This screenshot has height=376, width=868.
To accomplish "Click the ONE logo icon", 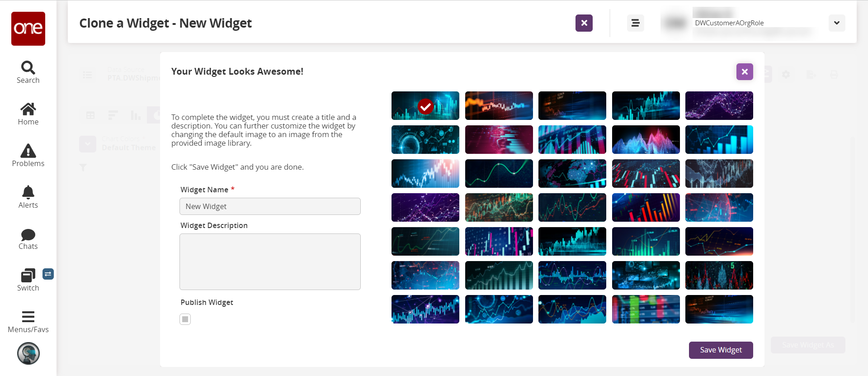I will pyautogui.click(x=28, y=29).
